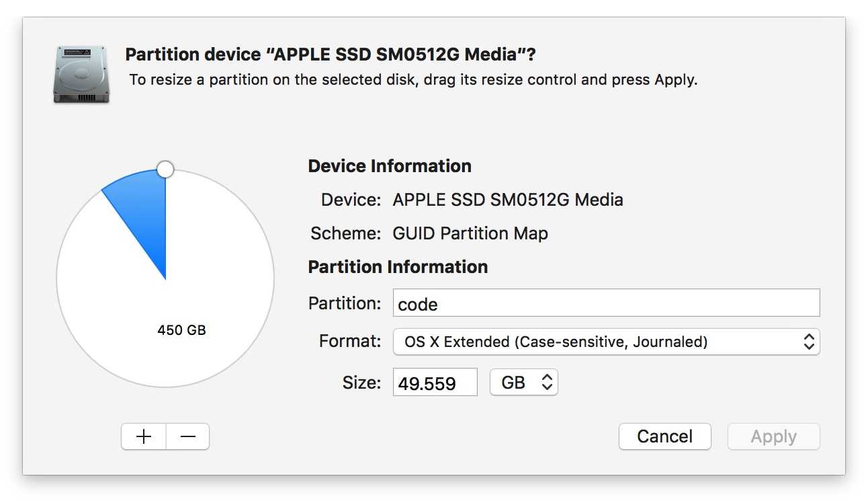The width and height of the screenshot is (868, 503).
Task: Click the Size value field showing 49.559
Action: 435,383
